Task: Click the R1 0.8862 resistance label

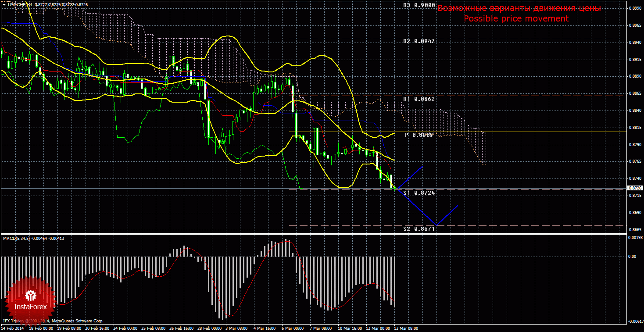Action: 419,99
